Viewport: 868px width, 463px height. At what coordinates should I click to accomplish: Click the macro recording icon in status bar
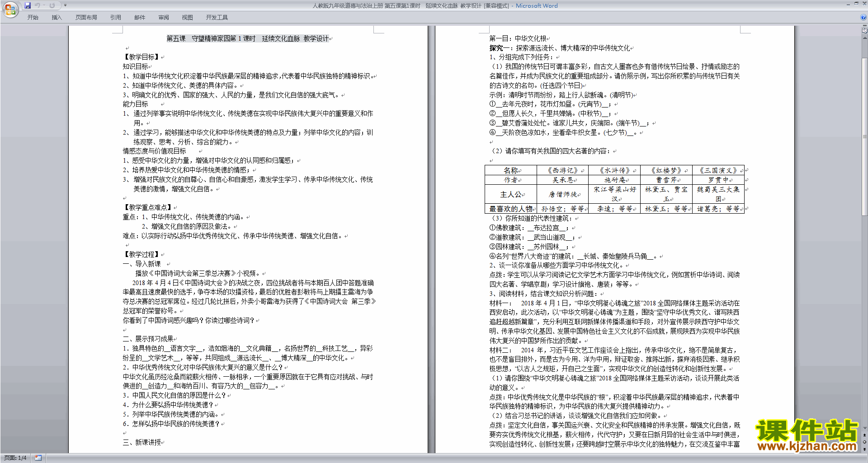38,458
